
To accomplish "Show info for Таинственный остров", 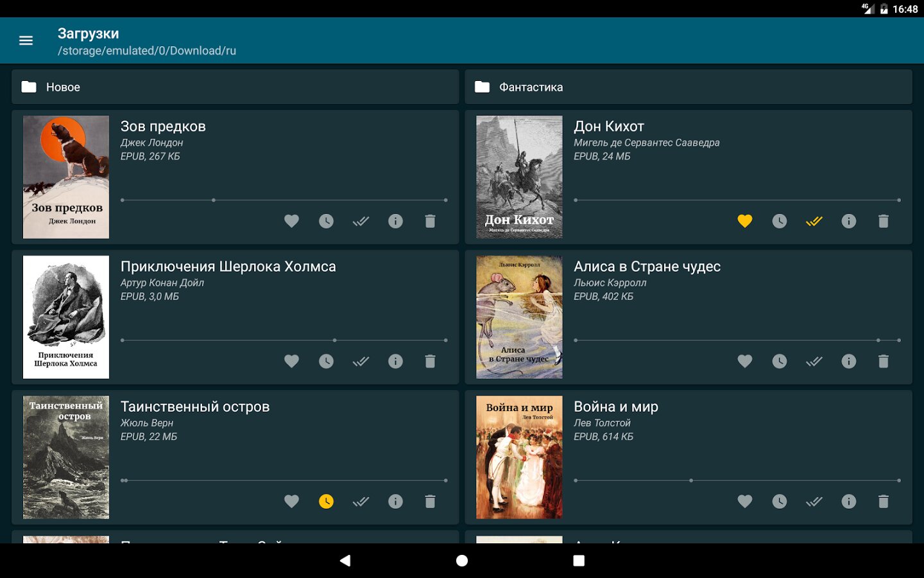I will point(395,501).
